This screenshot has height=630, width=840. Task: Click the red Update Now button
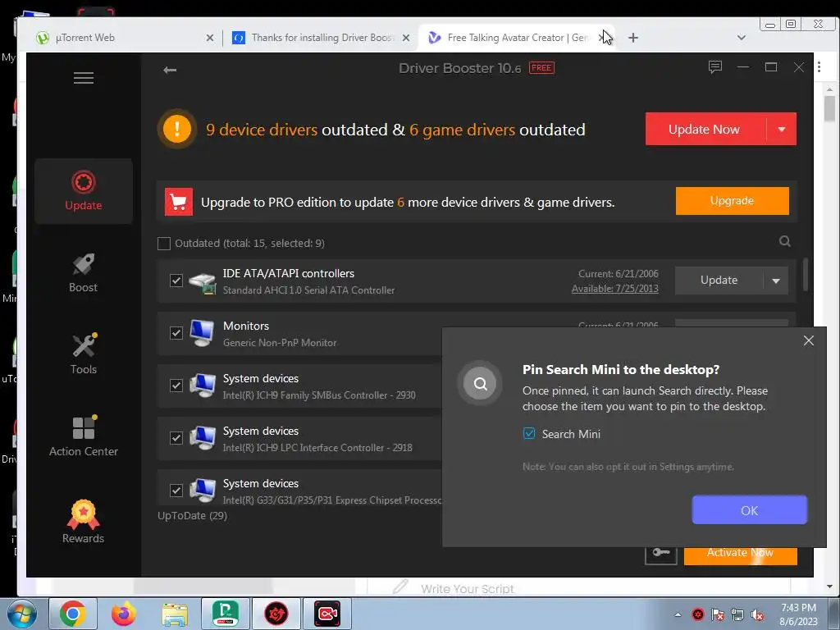point(705,129)
